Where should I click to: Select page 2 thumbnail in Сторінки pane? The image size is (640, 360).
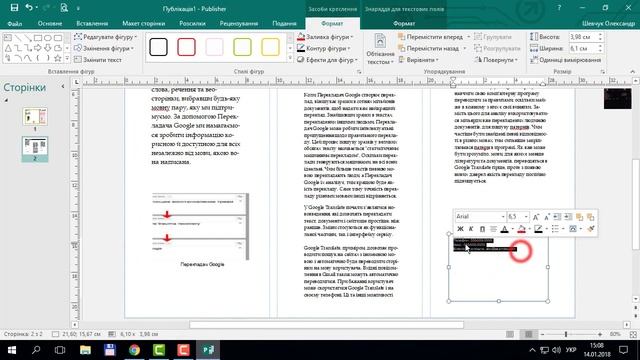click(35, 146)
